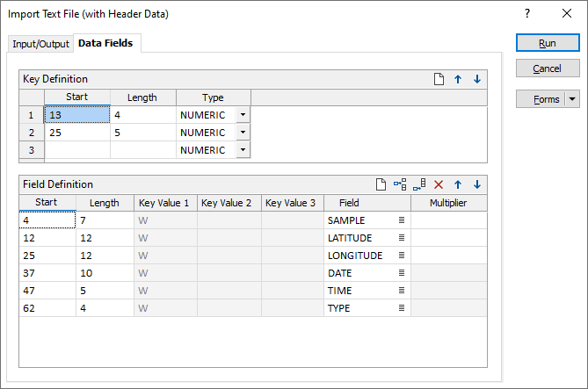Select Start cell 62 of TYPE row
Screen dimensions: 588x389
tap(47, 308)
